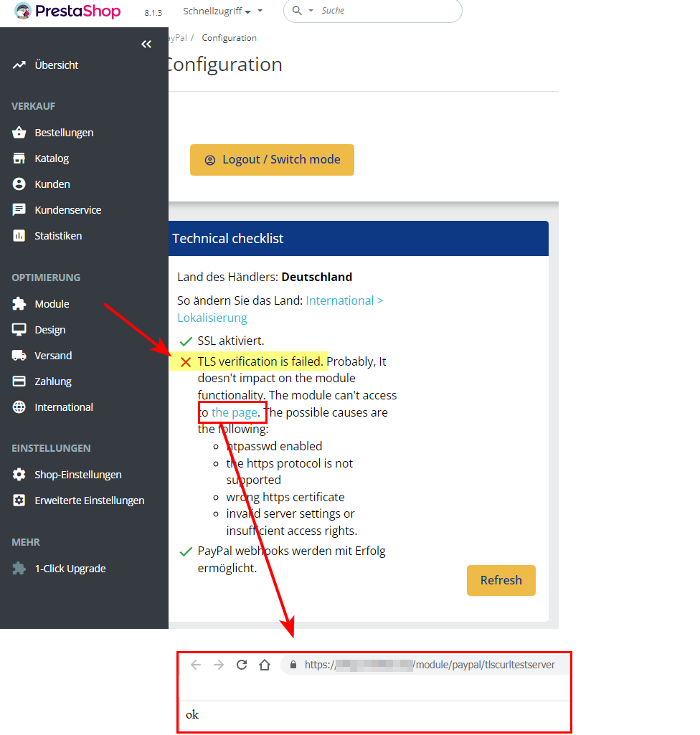Open 1-Click Upgrade menu item
Image resolution: width=700 pixels, height=735 pixels.
tap(70, 569)
